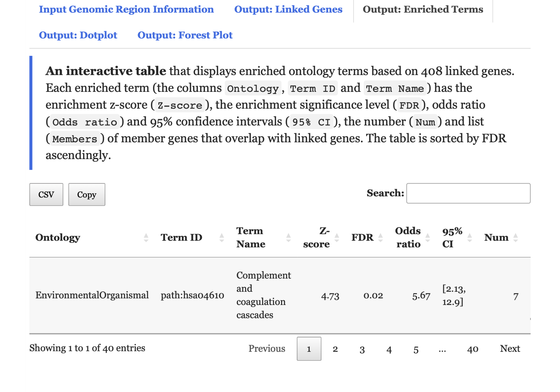This screenshot has width=560, height=392.
Task: Sort by Z-score column arrows
Action: [x=337, y=237]
